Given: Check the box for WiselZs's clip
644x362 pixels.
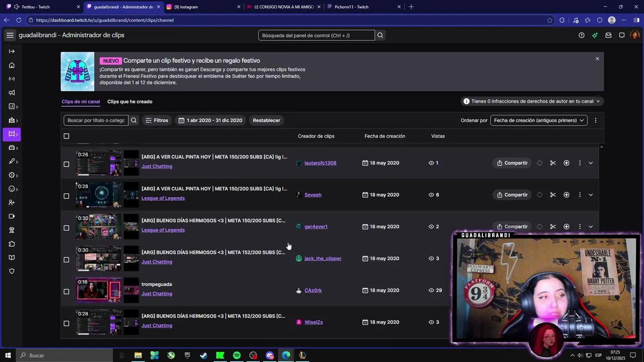Looking at the screenshot, I should [66, 323].
